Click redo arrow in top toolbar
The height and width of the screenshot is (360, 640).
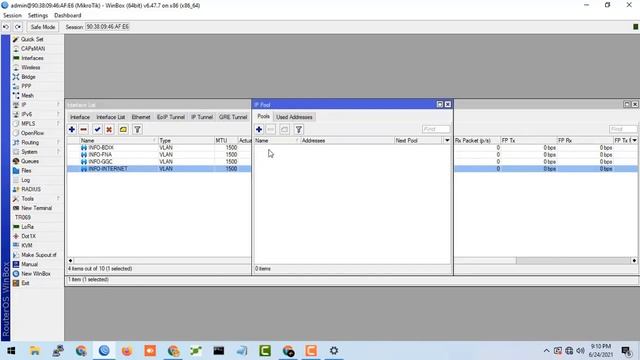point(18,27)
